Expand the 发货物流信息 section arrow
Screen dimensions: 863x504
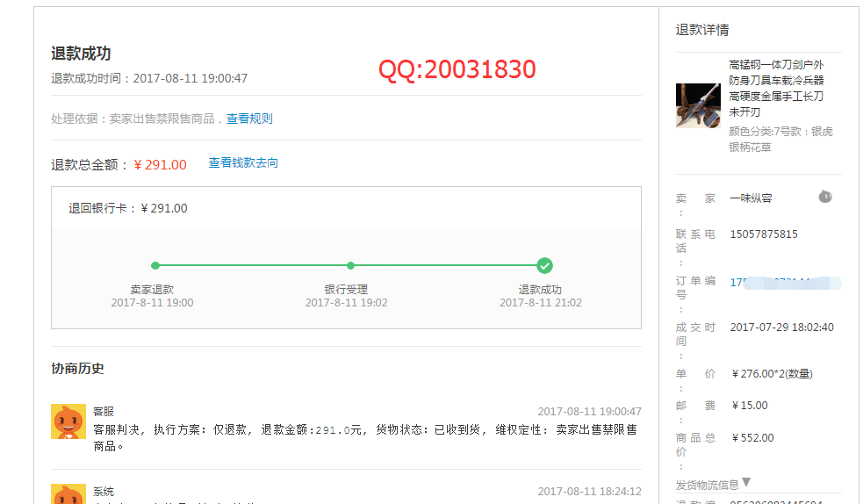746,482
